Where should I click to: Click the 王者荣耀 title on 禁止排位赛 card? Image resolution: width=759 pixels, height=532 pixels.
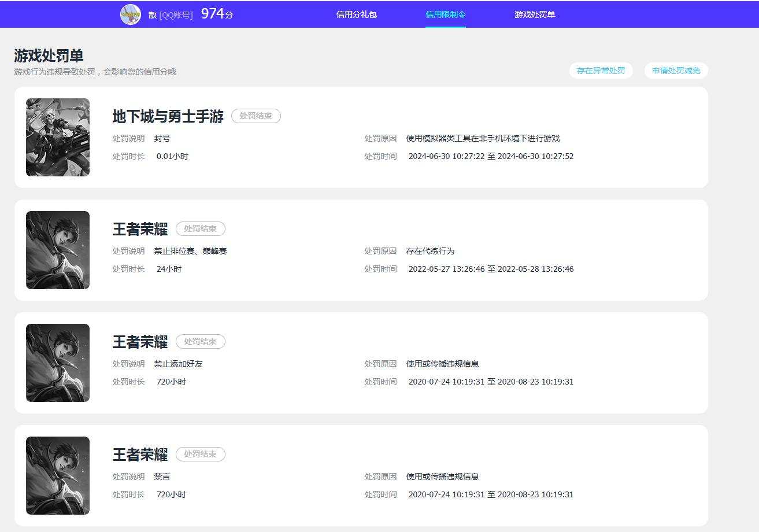coord(140,229)
